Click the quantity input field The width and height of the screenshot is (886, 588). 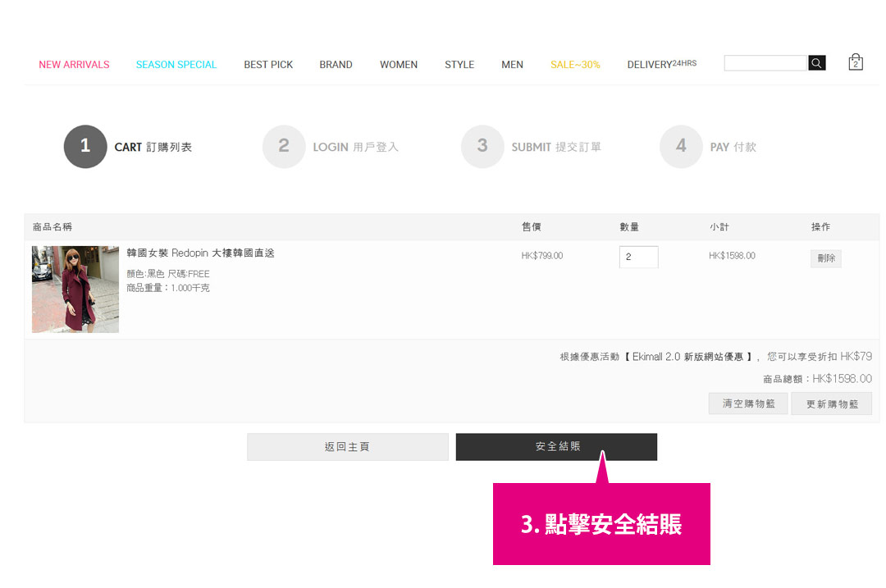click(x=638, y=257)
